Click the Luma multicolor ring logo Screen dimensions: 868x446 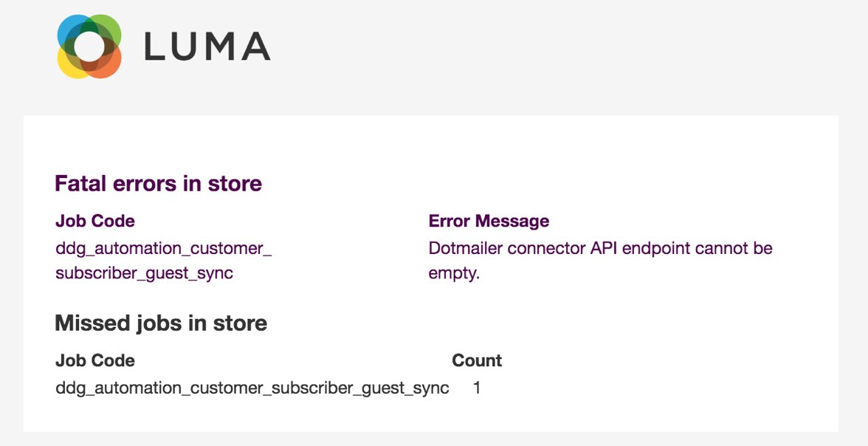tap(89, 47)
